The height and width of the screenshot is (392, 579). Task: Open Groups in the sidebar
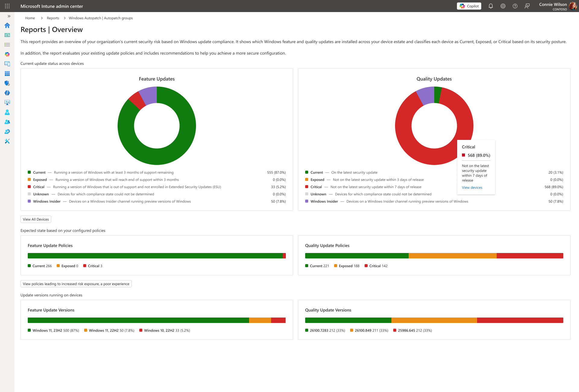(7, 122)
